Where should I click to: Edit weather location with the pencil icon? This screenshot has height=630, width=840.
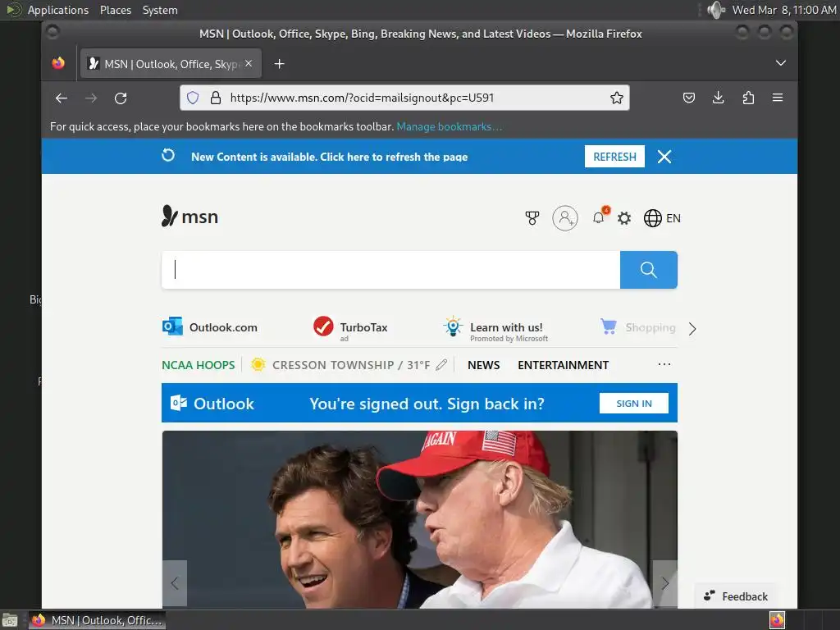tap(441, 365)
